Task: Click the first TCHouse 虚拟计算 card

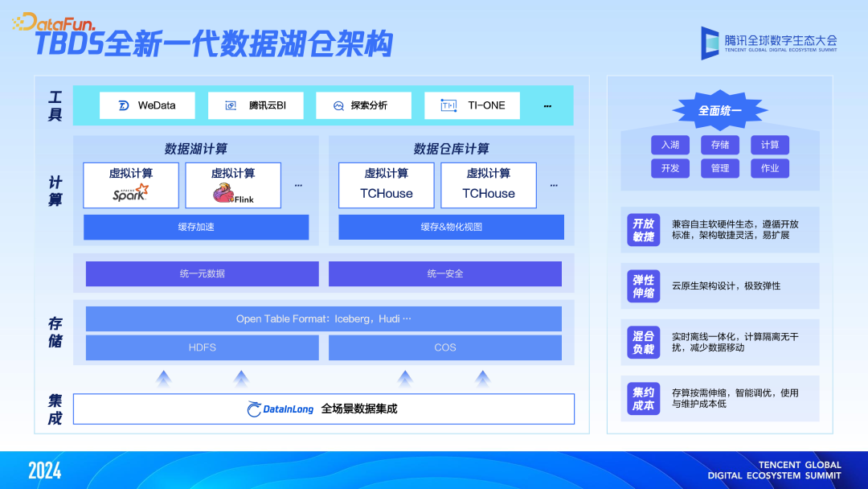Action: coord(387,186)
